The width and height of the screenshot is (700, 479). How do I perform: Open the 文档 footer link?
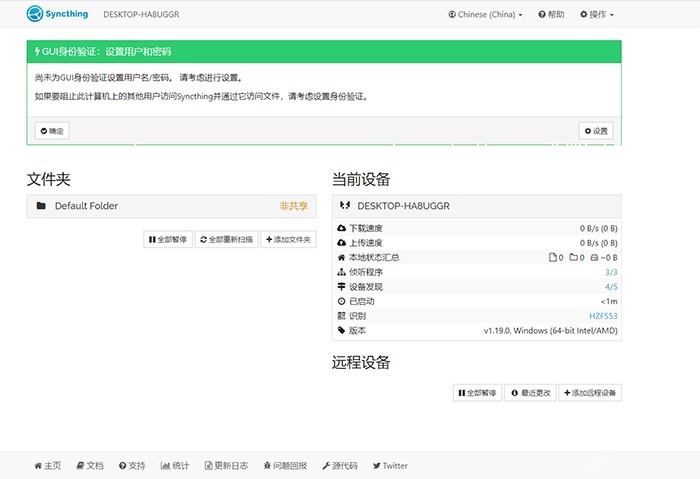90,466
